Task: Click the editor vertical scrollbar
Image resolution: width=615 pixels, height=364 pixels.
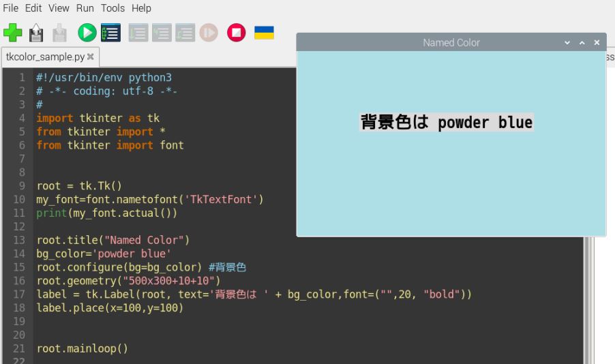Action: coord(587,300)
